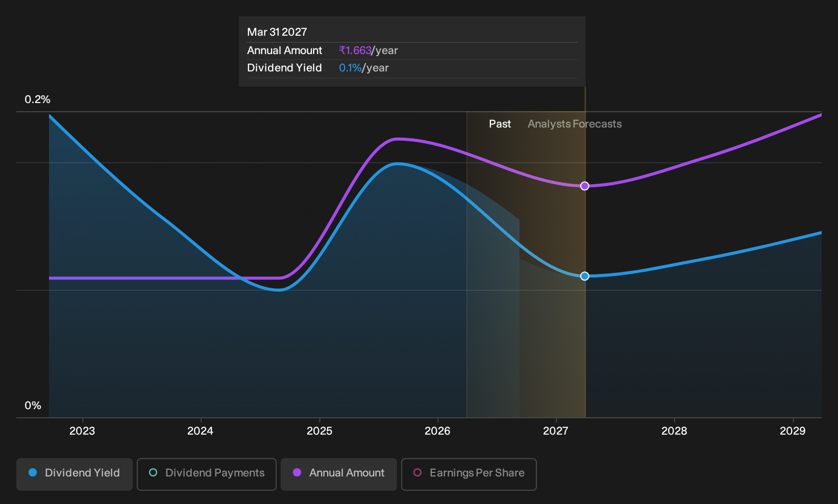Screen dimensions: 838x504
Task: Click the pink Earnings Per Share circle icon
Action: point(417,472)
